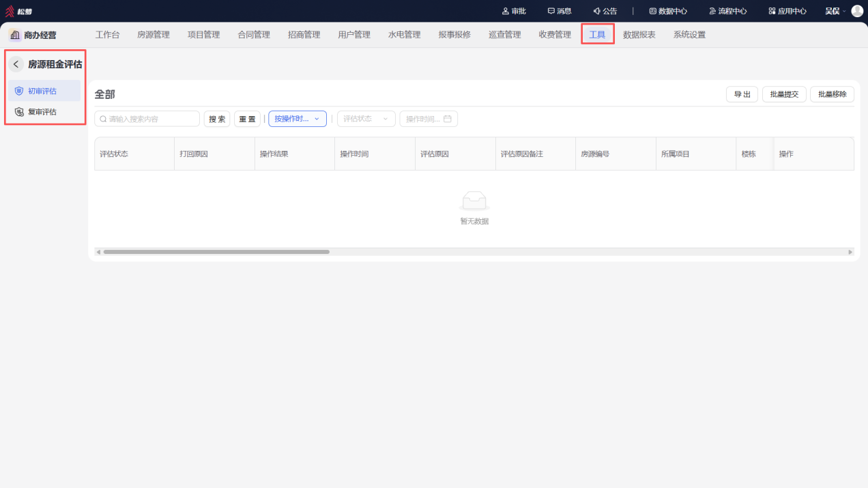Open the 工作台 menu tab
This screenshot has width=868, height=488.
[107, 35]
